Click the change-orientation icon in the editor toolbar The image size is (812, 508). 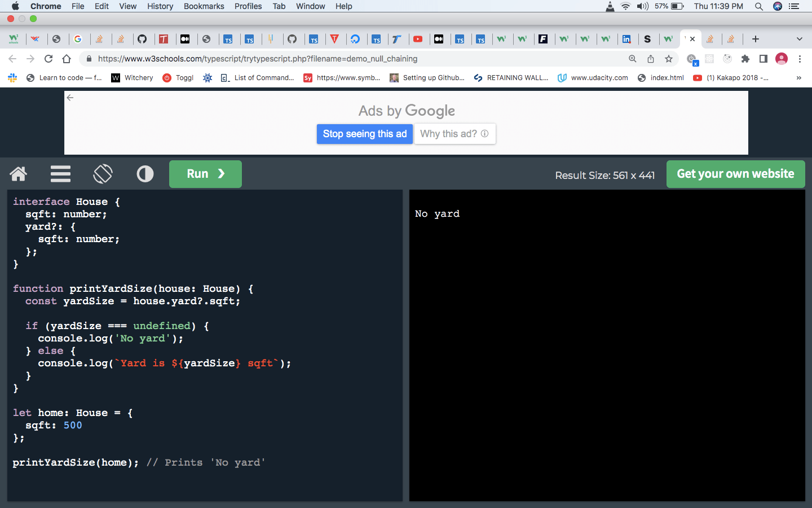[x=103, y=174]
